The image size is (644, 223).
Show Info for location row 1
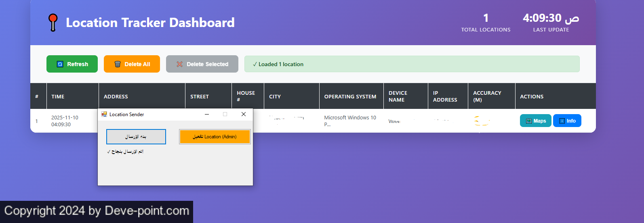pyautogui.click(x=567, y=121)
